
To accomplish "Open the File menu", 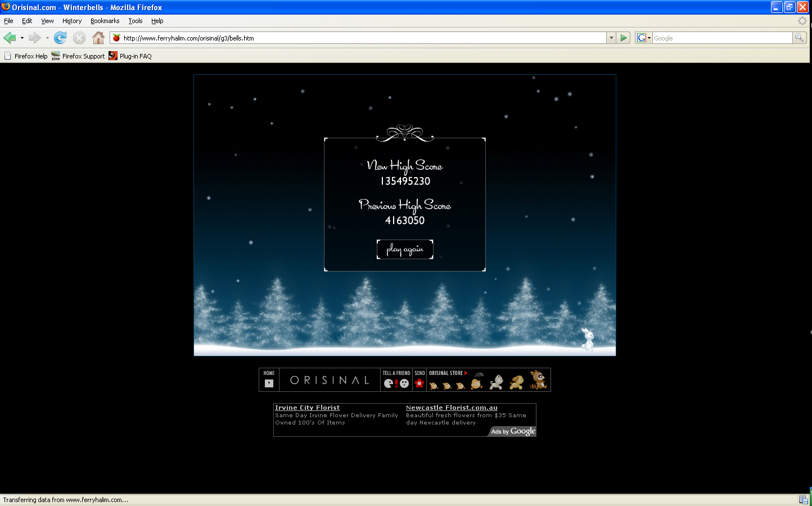I will pyautogui.click(x=8, y=21).
